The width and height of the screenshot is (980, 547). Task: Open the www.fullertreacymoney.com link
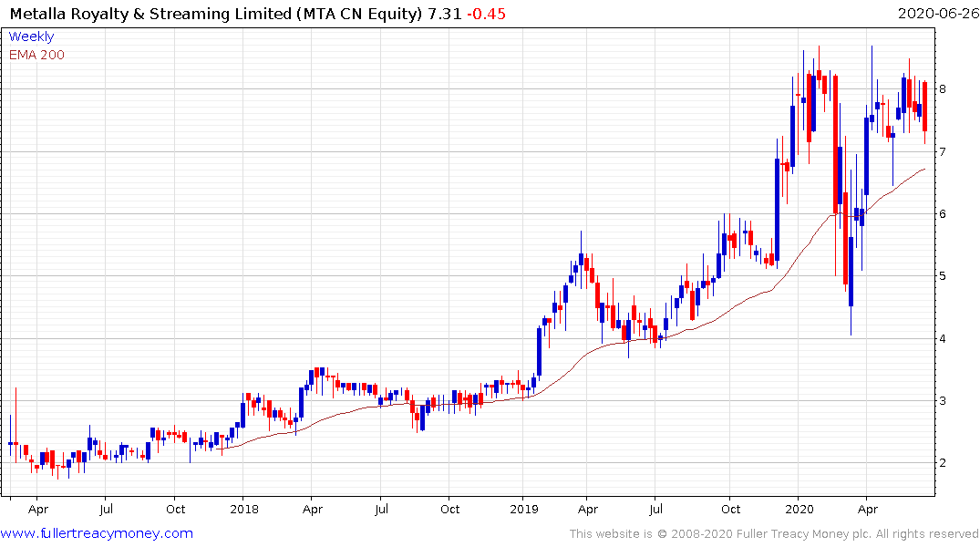[x=97, y=533]
